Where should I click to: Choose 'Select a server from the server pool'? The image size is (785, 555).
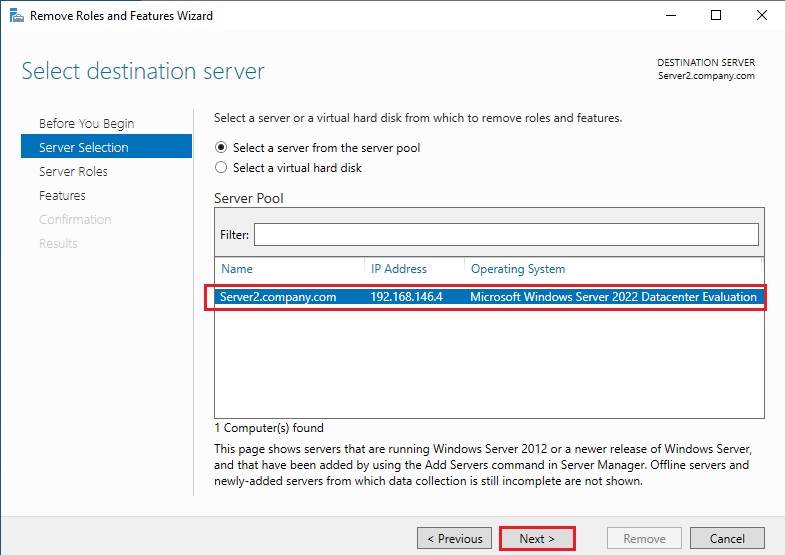coord(222,147)
